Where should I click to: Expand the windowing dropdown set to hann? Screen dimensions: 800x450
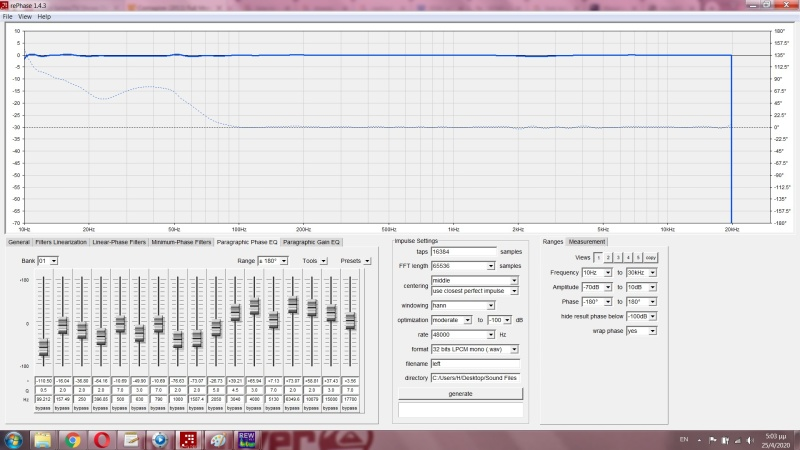click(490, 305)
